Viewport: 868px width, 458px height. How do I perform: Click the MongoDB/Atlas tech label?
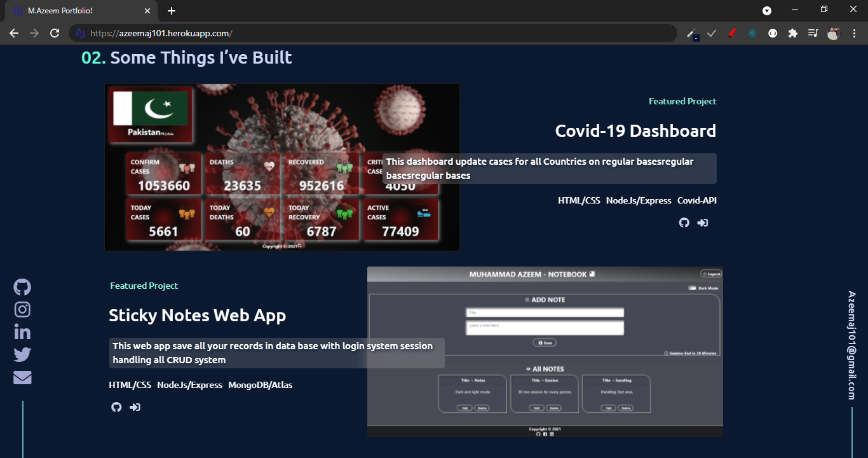261,385
